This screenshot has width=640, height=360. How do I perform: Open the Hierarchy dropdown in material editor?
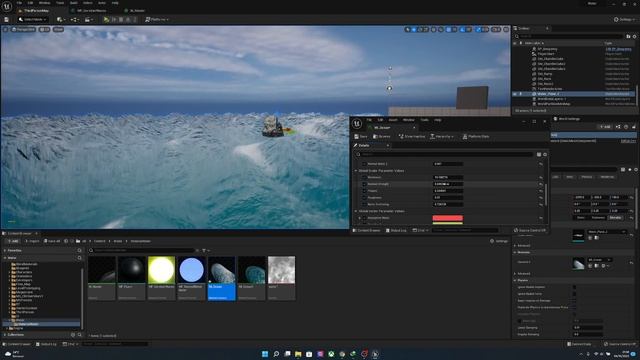(x=442, y=136)
